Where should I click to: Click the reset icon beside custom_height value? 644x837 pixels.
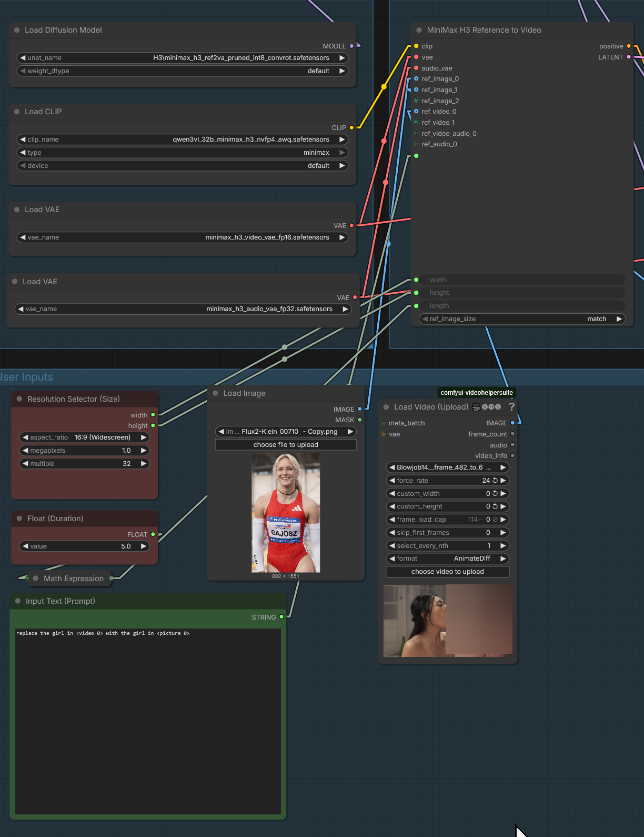[x=495, y=506]
